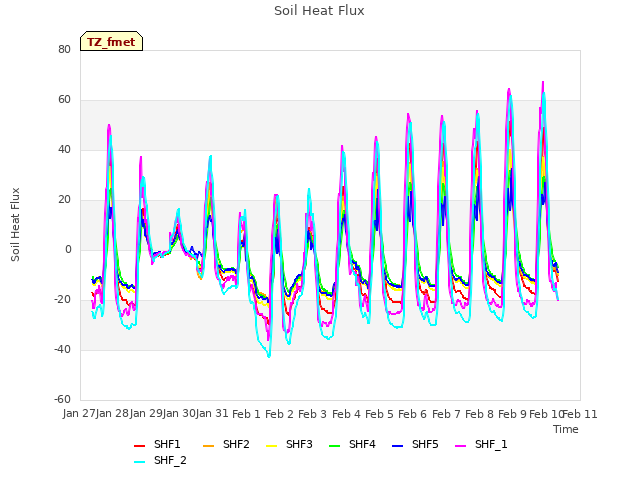Click the Feb 11 x-axis label
Viewport: 640px width, 480px height.
point(580,414)
